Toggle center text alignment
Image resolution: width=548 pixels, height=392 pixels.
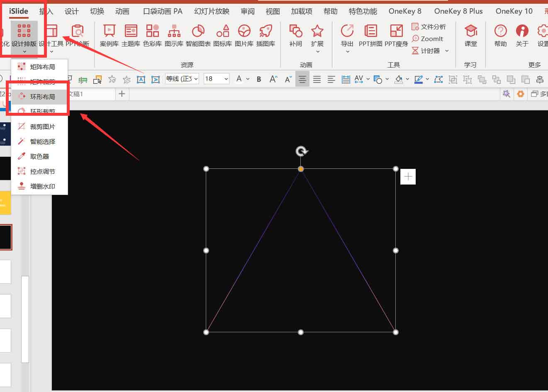(x=302, y=79)
